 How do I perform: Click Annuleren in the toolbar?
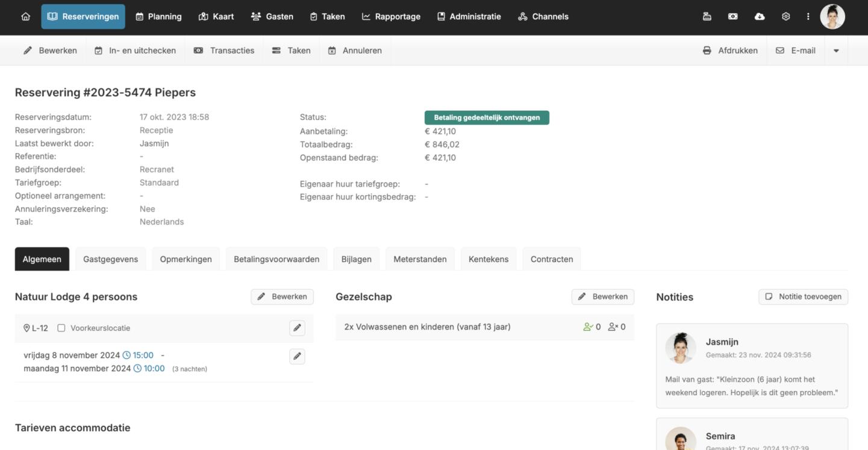[355, 51]
